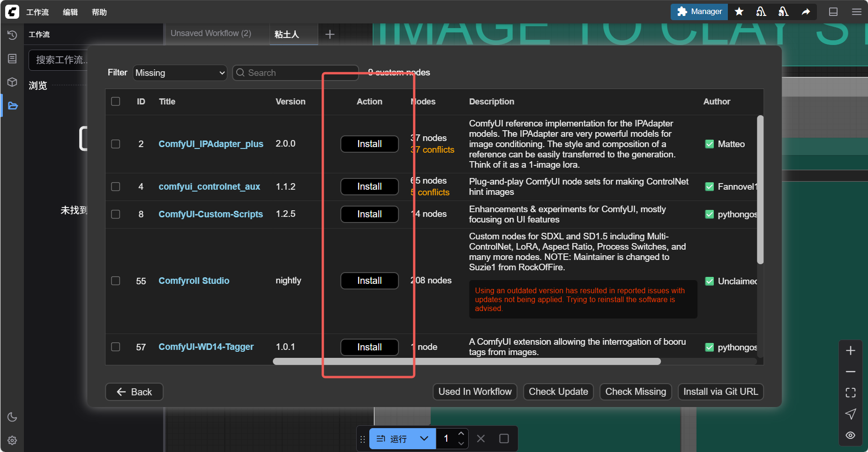Increase the batch count stepper

pyautogui.click(x=461, y=434)
